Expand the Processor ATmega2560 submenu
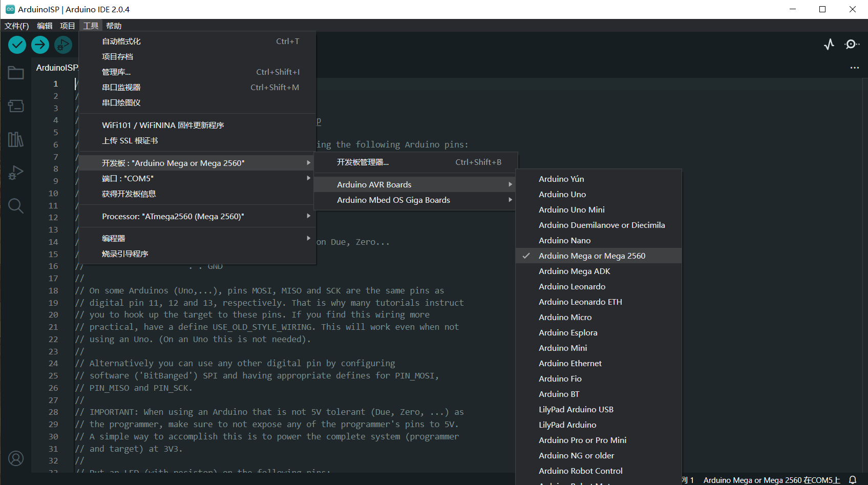The image size is (868, 485). 197,216
